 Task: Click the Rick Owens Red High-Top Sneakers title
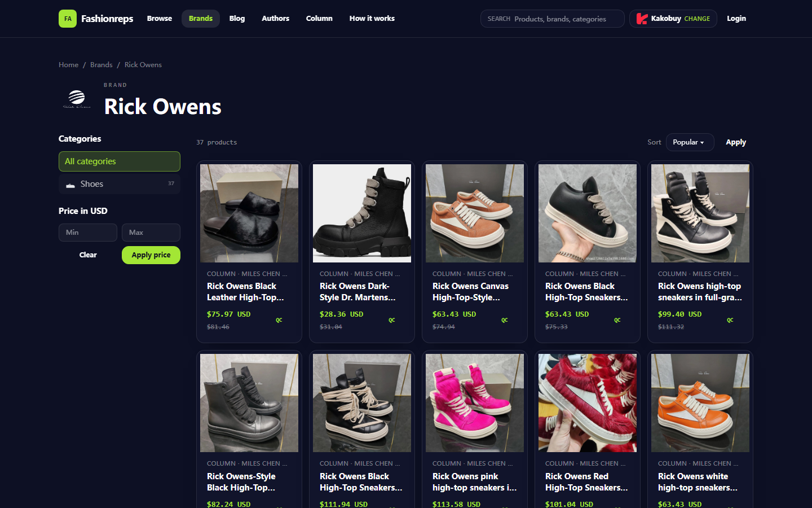tap(587, 482)
